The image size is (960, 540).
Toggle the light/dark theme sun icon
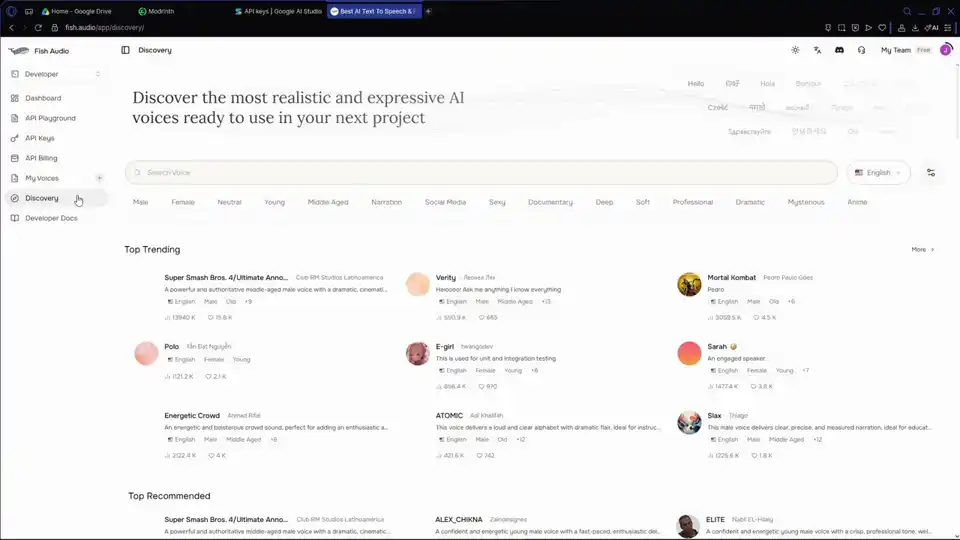coord(795,50)
